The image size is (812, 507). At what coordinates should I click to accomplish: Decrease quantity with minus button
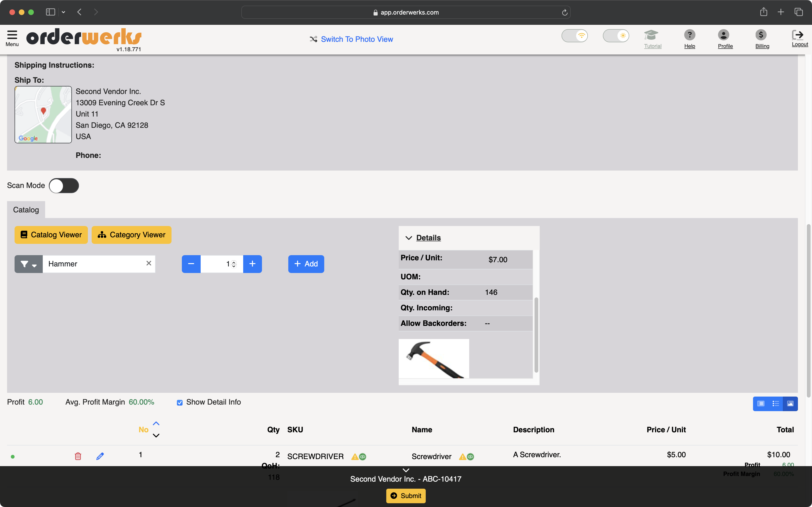191,264
